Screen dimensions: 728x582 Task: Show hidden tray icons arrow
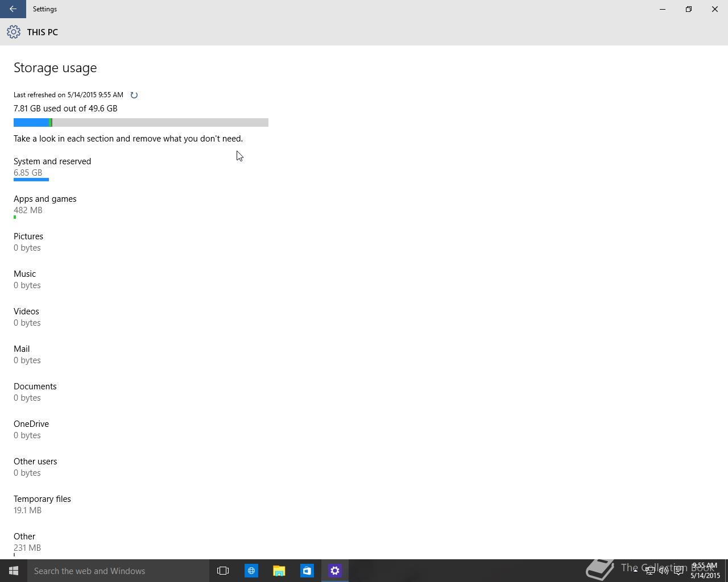tap(635, 571)
